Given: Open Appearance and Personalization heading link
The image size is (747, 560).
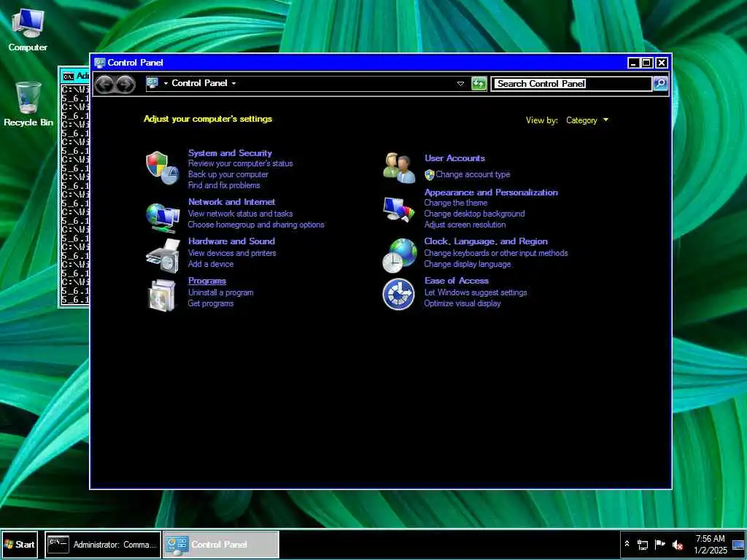Looking at the screenshot, I should click(x=491, y=192).
